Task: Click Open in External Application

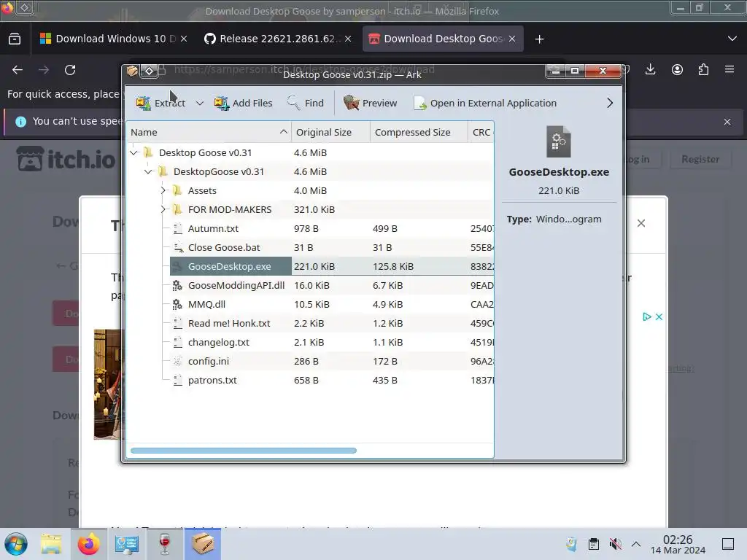Action: click(485, 103)
